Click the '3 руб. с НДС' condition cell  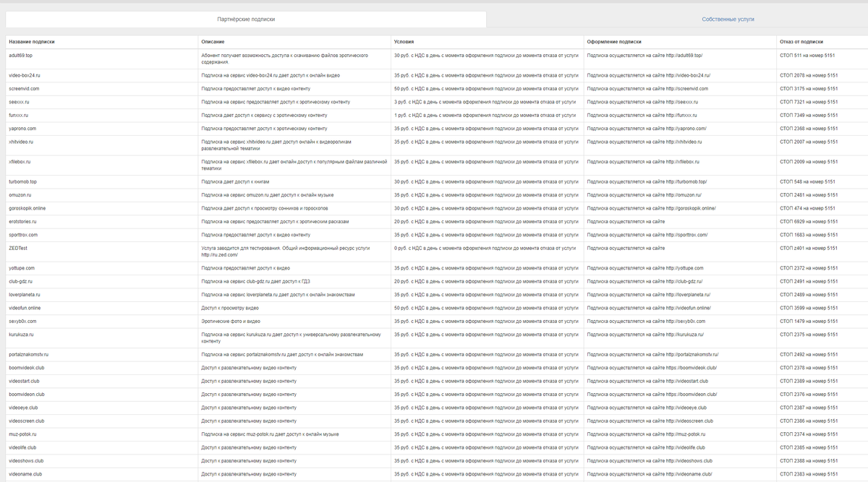485,102
